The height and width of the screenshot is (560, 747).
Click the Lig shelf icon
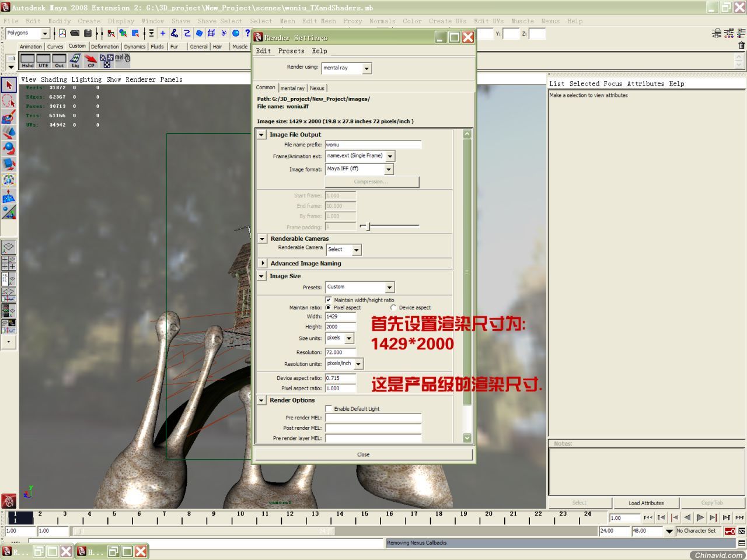75,61
